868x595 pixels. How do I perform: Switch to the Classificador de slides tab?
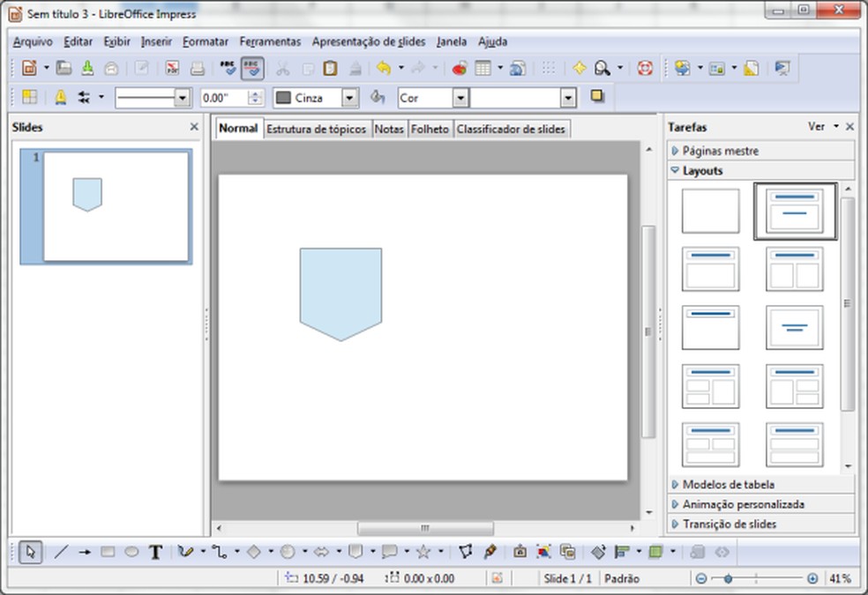pos(512,129)
